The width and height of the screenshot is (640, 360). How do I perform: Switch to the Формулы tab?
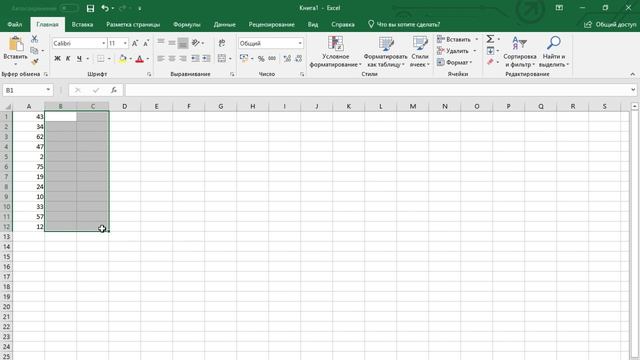pyautogui.click(x=187, y=24)
